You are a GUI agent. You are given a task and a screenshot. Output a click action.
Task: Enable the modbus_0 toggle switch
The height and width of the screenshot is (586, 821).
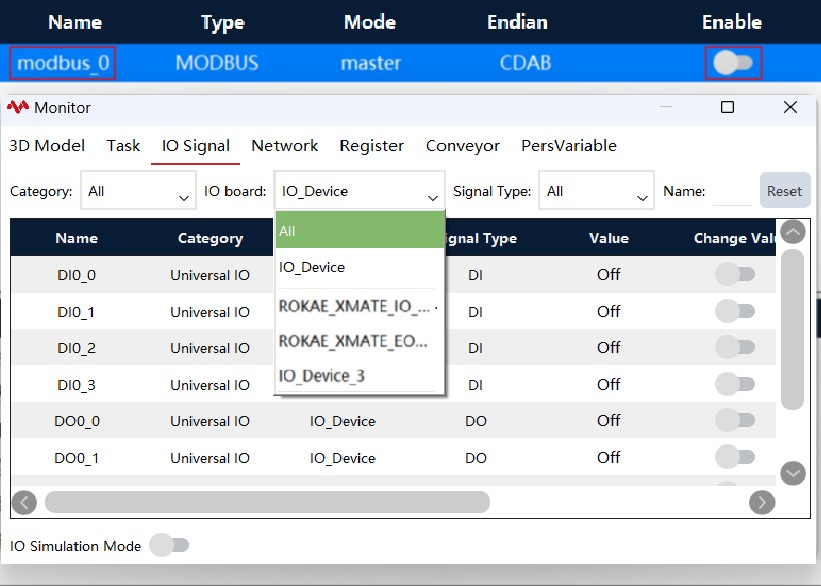click(733, 63)
